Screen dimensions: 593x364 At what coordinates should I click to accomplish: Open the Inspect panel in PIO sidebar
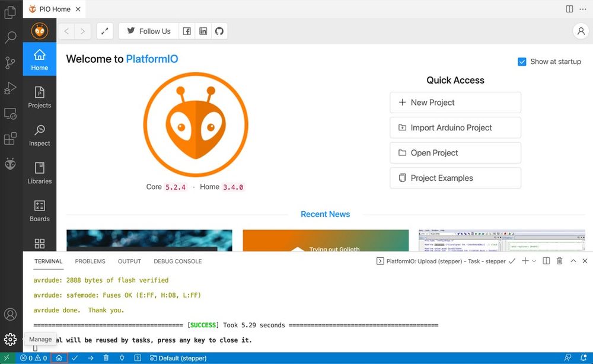click(x=39, y=135)
